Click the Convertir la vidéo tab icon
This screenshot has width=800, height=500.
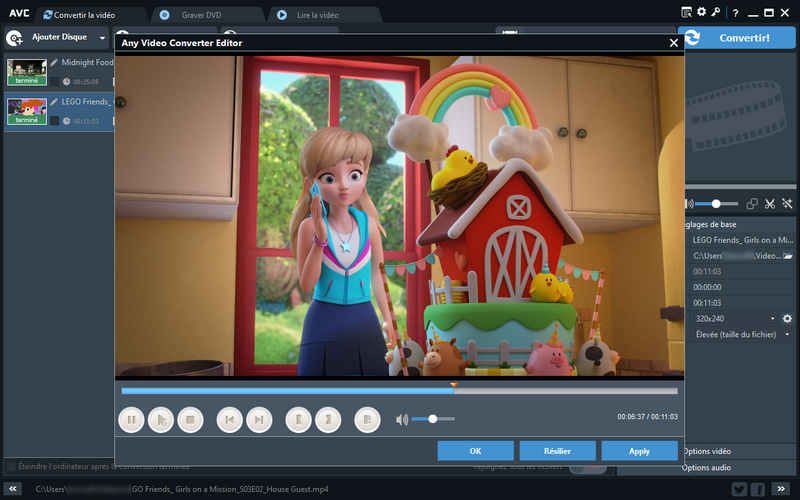[x=47, y=15]
